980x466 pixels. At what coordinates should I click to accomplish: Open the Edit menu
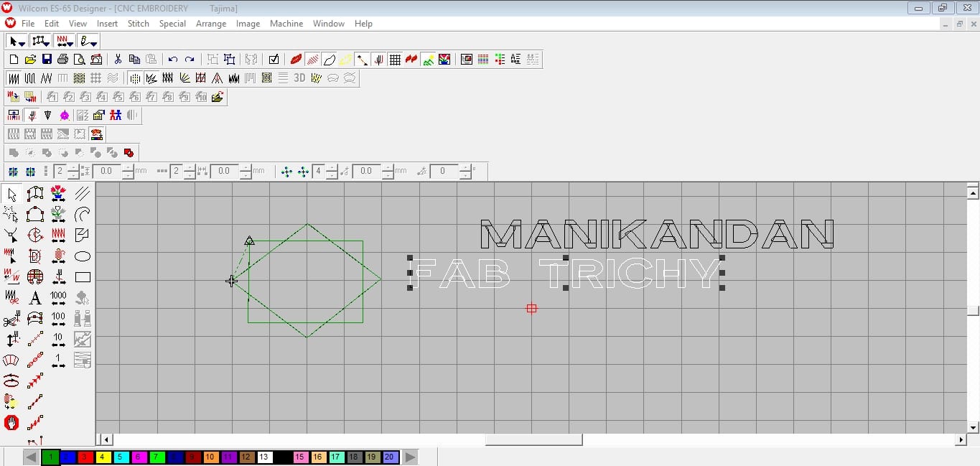pos(52,24)
